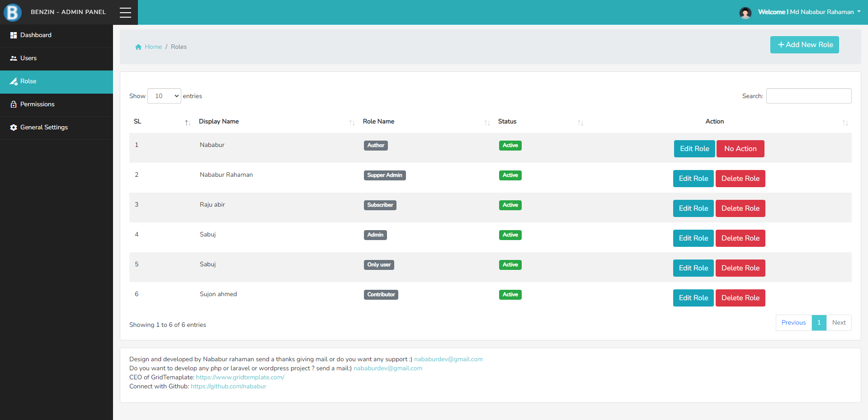This screenshot has width=868, height=420.
Task: Click the Users people icon
Action: tap(14, 58)
